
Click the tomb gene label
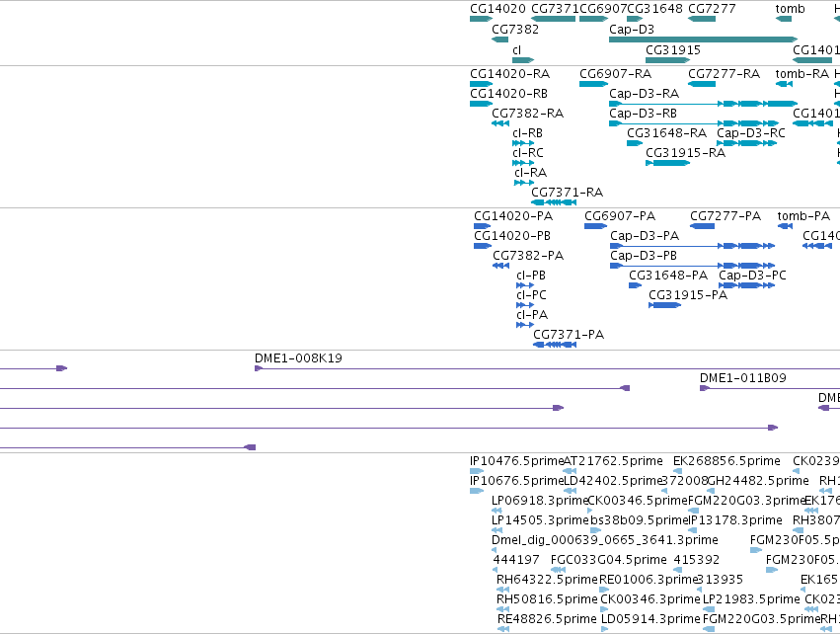pyautogui.click(x=790, y=9)
